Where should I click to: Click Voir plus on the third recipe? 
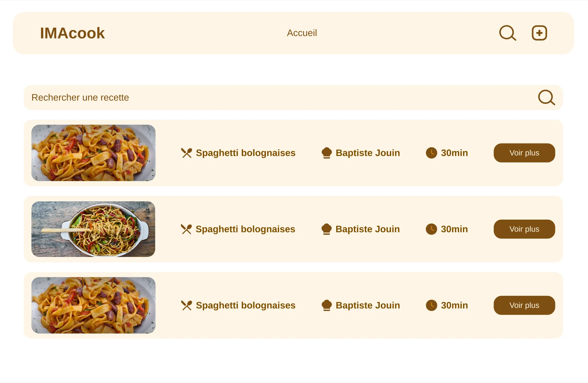pyautogui.click(x=524, y=305)
